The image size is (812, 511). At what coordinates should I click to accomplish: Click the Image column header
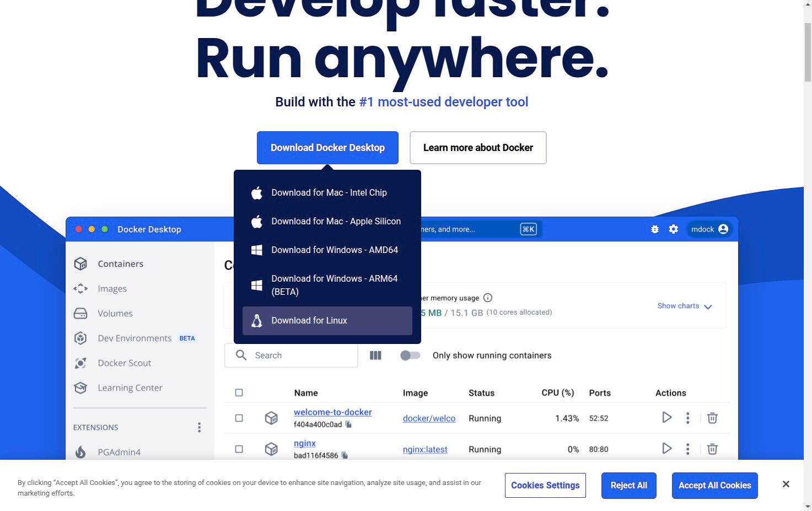point(415,393)
